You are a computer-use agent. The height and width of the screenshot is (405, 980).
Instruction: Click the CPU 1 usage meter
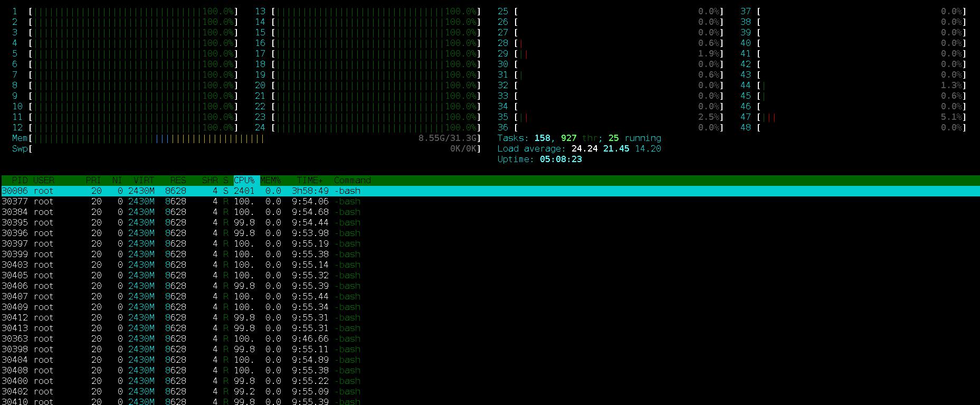[x=125, y=11]
